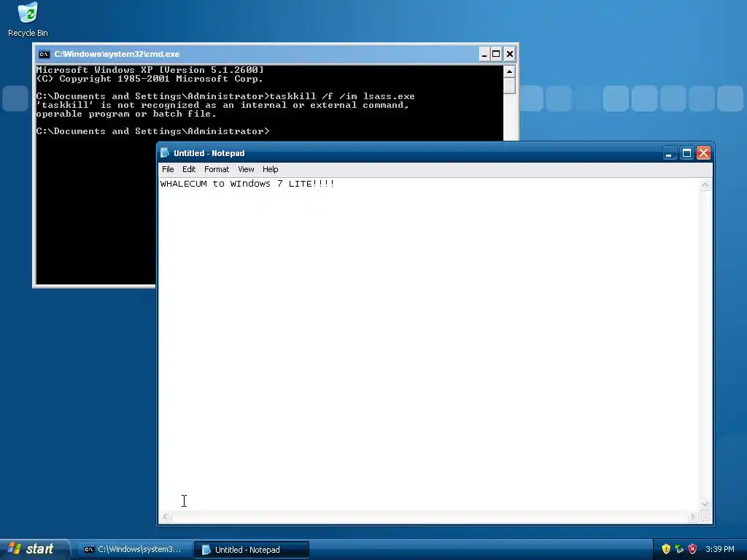Click the network connection tray icon

pos(679,549)
